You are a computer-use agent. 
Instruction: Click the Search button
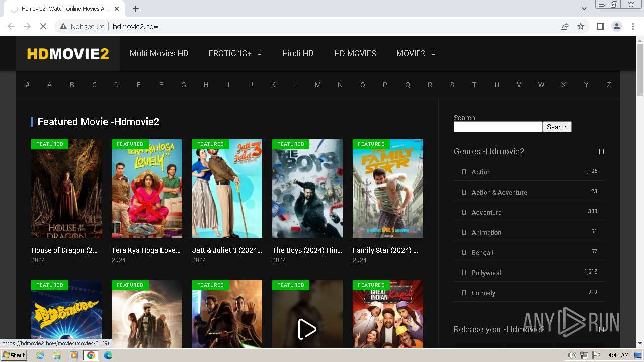click(x=557, y=127)
